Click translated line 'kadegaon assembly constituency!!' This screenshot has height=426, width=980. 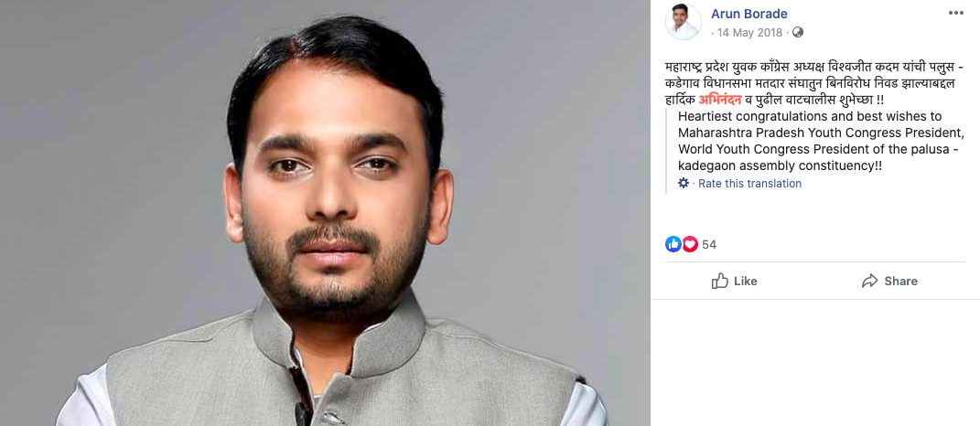pos(780,166)
